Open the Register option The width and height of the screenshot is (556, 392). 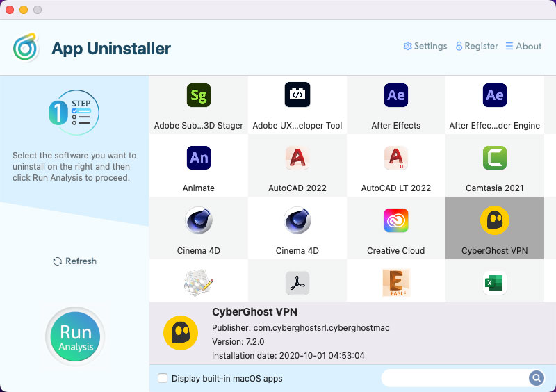pos(477,46)
